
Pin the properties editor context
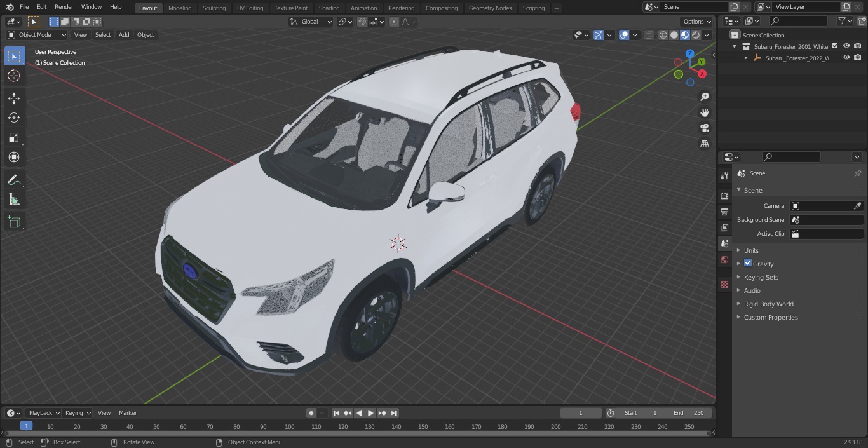pyautogui.click(x=857, y=173)
